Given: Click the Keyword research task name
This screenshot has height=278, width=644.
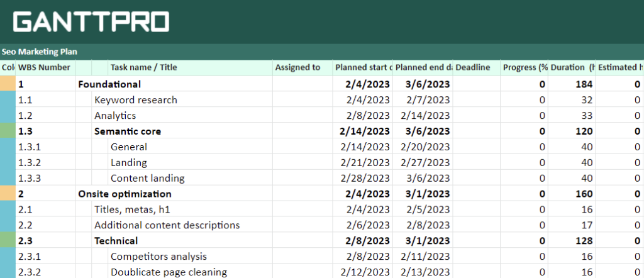Looking at the screenshot, I should 135,100.
